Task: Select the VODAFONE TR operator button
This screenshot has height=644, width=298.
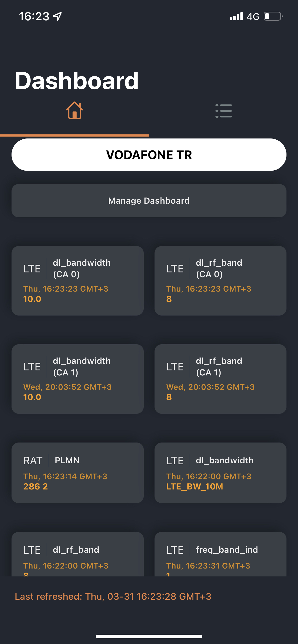Action: tap(149, 155)
